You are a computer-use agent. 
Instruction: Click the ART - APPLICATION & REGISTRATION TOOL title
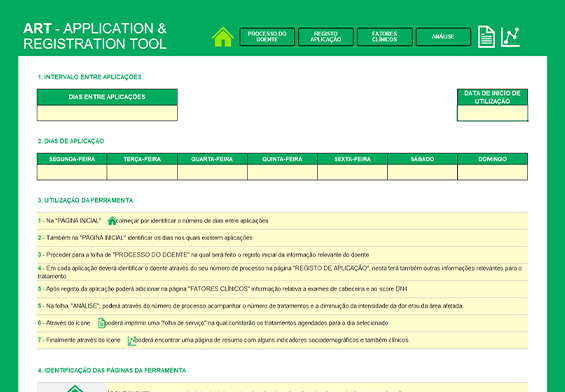pos(95,36)
